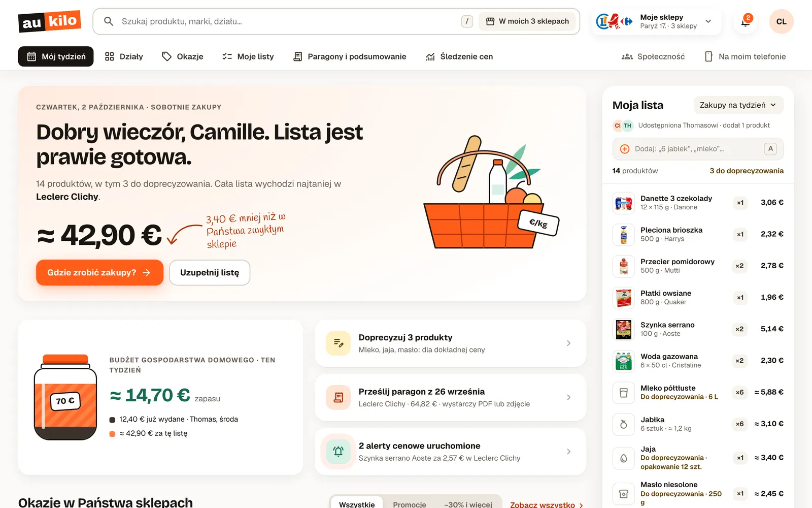
Task: Click '3 do doprecyzowania' link
Action: click(x=747, y=171)
